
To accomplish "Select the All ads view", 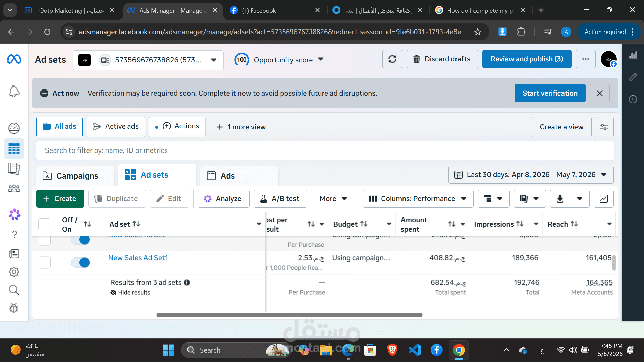I will [x=59, y=127].
